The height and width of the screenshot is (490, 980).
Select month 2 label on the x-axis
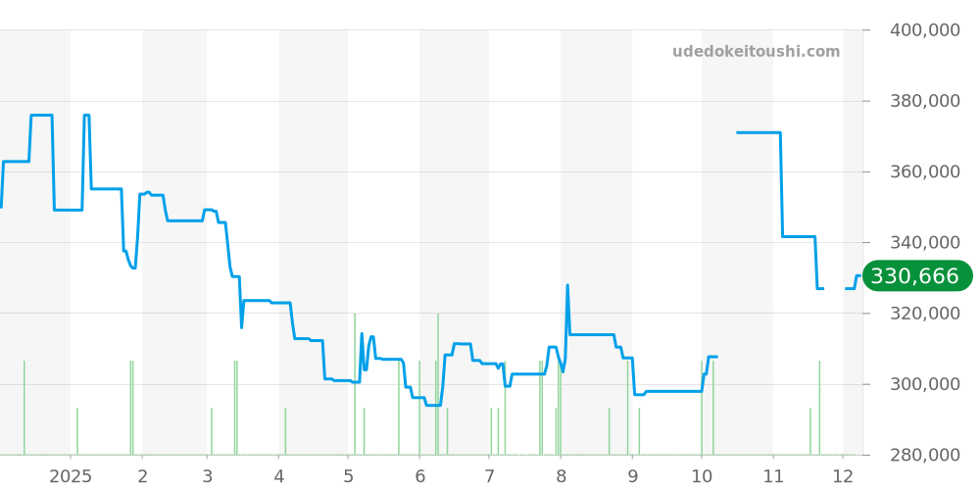point(142,476)
